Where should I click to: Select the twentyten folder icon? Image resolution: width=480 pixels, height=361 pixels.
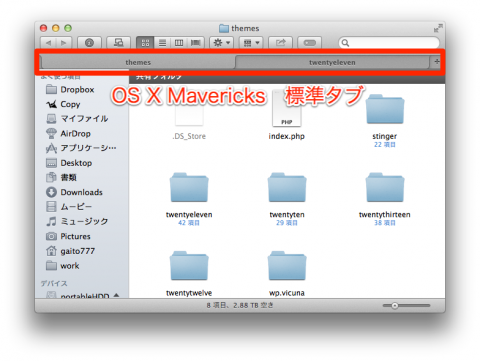point(287,187)
